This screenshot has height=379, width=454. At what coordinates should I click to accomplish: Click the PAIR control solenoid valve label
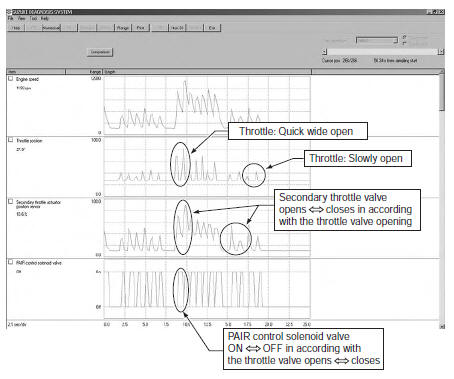pos(39,263)
